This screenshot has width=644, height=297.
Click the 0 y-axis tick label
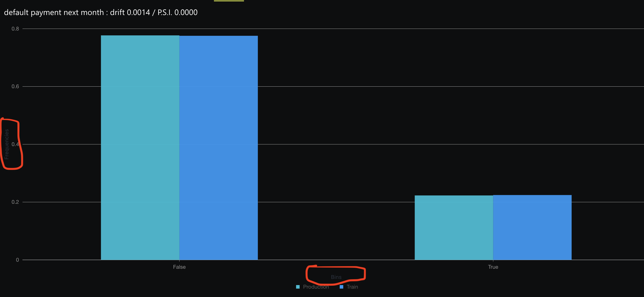(17, 260)
